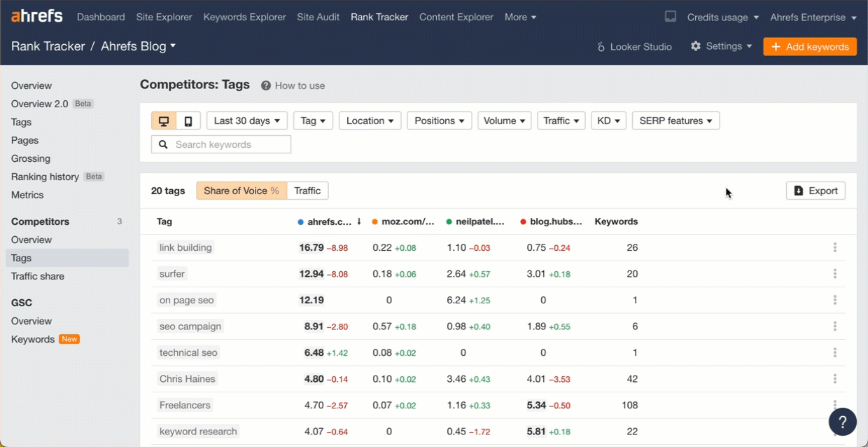Open Site Explorer from the top navigation
The width and height of the screenshot is (868, 447).
tap(164, 16)
